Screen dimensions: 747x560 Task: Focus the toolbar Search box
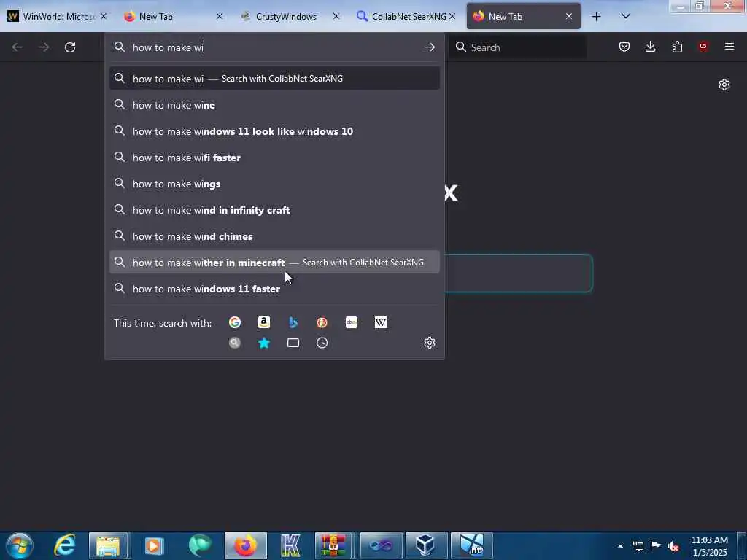518,47
